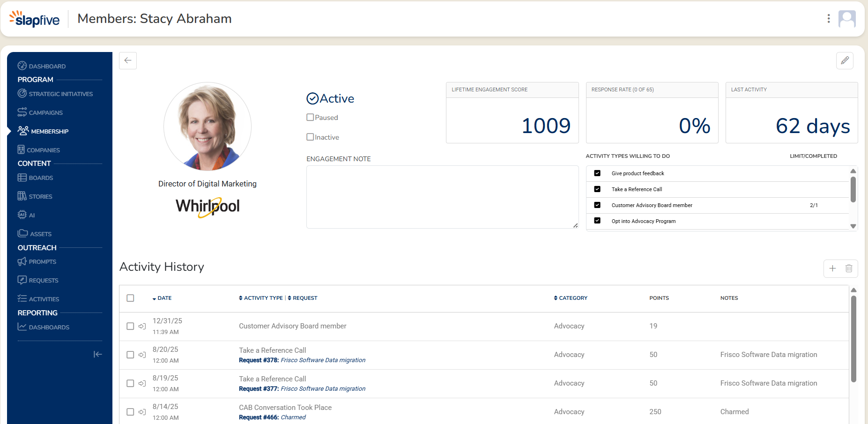
Task: Open Request #377 Frisco Software link
Action: click(x=302, y=388)
